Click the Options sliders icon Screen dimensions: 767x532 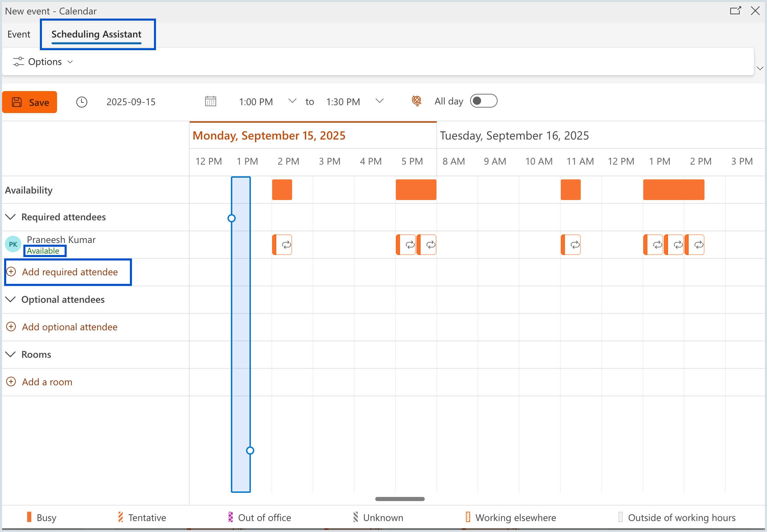18,62
